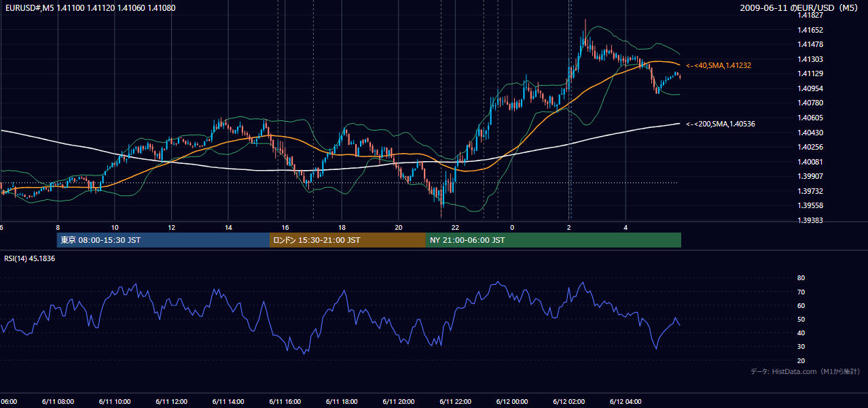This screenshot has height=408, width=868.
Task: Click RSI scale value 70
Action: [801, 292]
